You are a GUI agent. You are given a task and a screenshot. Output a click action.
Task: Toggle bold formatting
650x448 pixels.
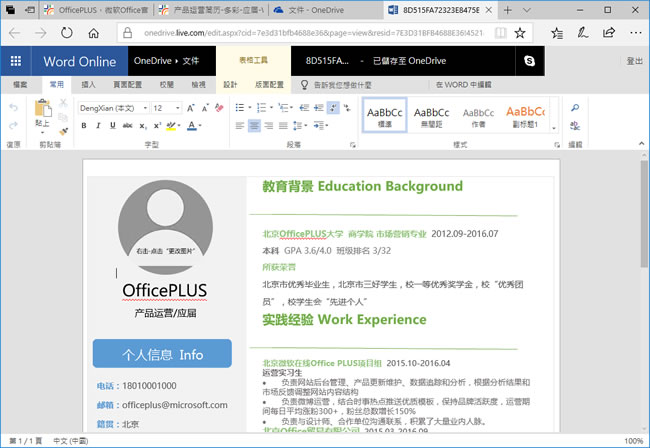84,125
